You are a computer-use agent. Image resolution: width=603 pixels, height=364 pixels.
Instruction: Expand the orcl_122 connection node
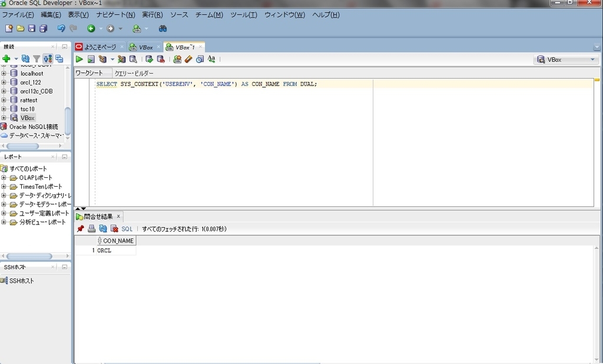click(x=4, y=82)
